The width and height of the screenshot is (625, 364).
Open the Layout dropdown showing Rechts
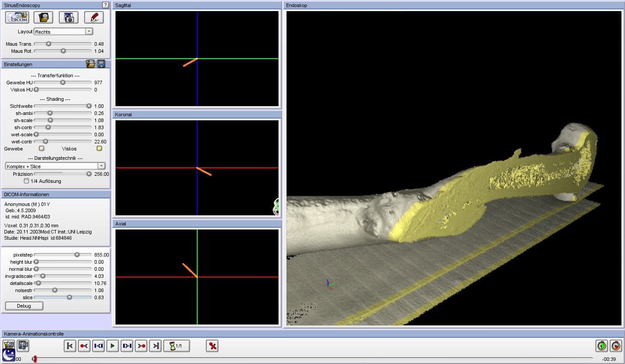(x=89, y=32)
